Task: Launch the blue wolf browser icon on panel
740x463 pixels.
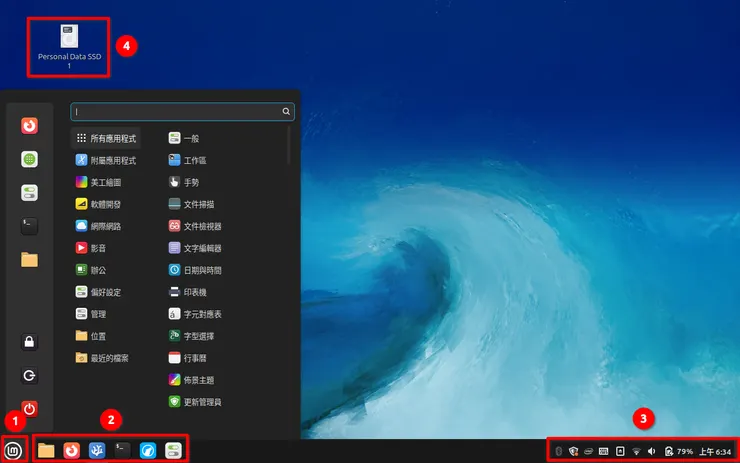Action: tap(148, 451)
